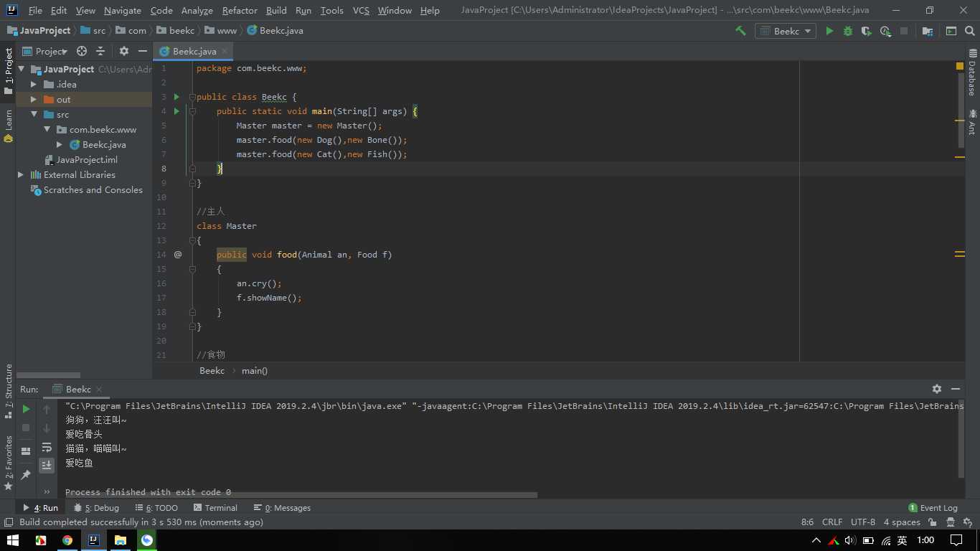This screenshot has height=551, width=980.
Task: Click the Build Project hammer icon
Action: pyautogui.click(x=740, y=31)
